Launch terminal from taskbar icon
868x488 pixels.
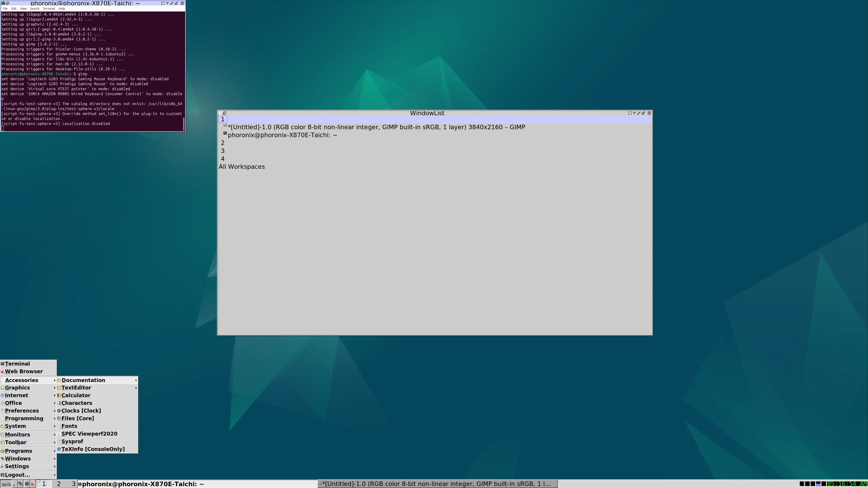click(x=27, y=484)
